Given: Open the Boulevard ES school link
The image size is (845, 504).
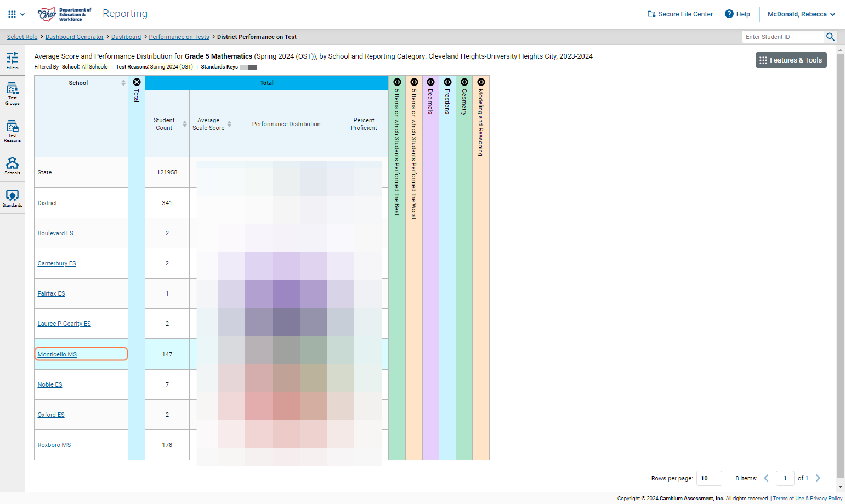Looking at the screenshot, I should point(55,233).
